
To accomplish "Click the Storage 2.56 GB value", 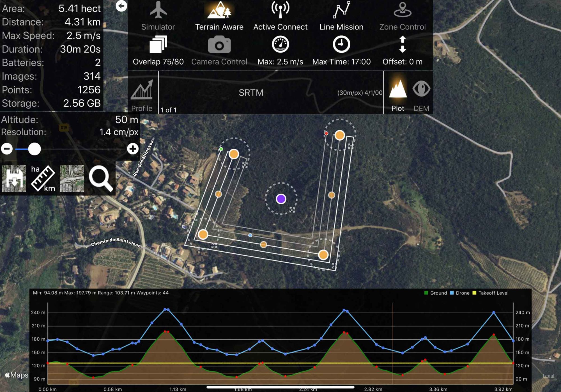I will click(x=82, y=103).
